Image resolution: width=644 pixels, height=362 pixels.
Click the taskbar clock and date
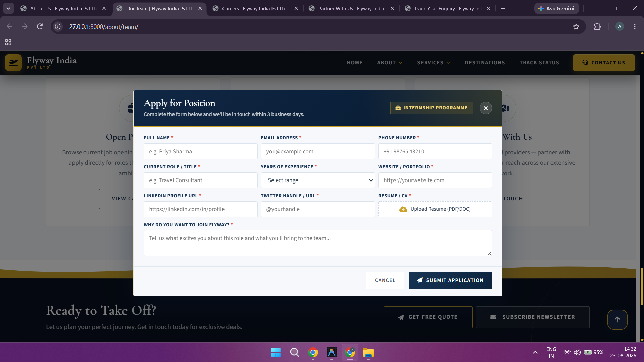(x=623, y=352)
